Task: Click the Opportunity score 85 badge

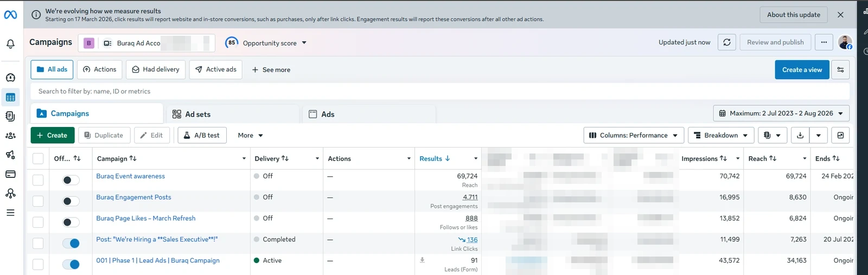Action: coord(232,43)
